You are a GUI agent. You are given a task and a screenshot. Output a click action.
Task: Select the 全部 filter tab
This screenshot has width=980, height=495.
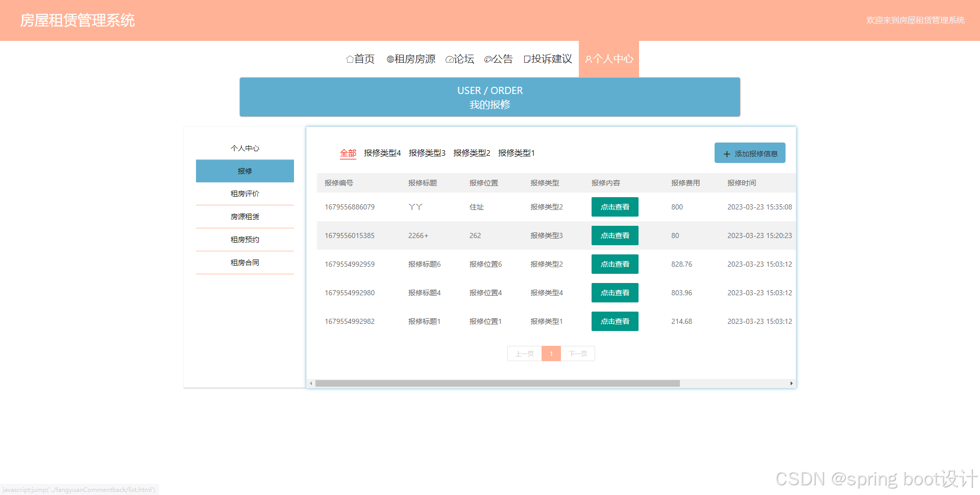[x=348, y=153]
